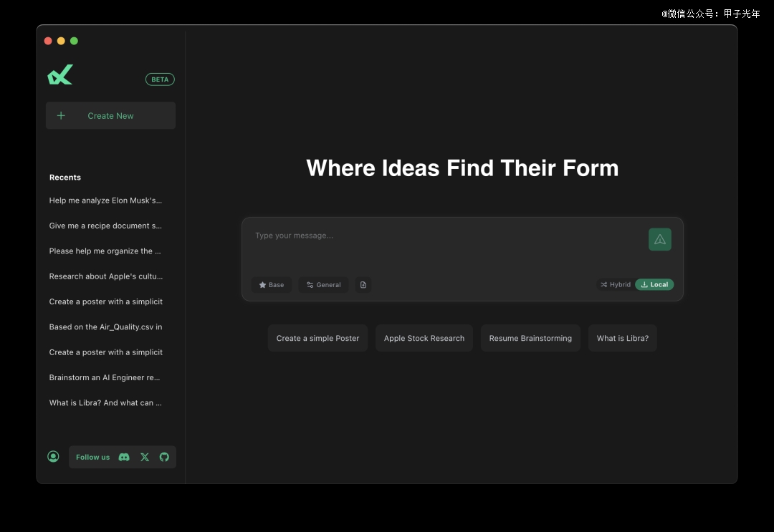Click the What is Libra? suggestion
Viewport: 774px width, 532px height.
tap(622, 338)
